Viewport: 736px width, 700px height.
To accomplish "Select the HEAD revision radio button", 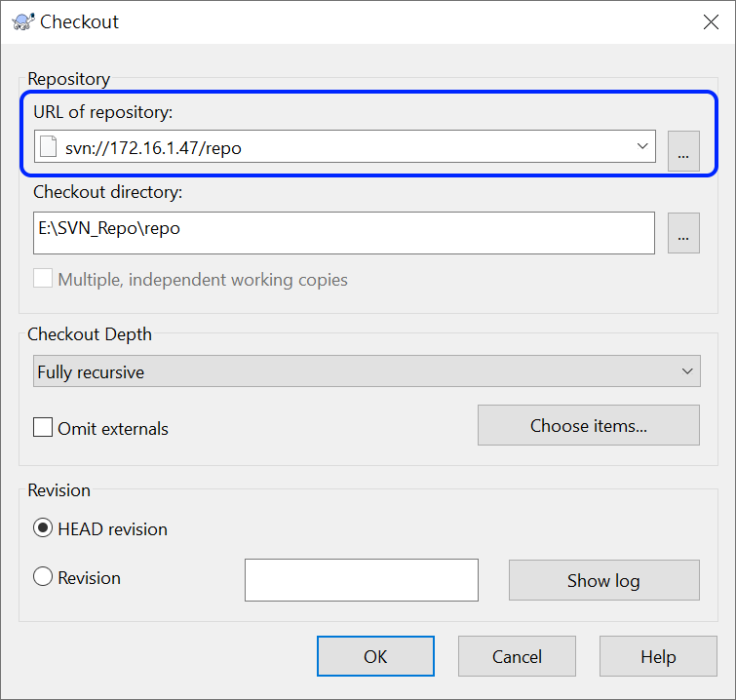I will [43, 528].
